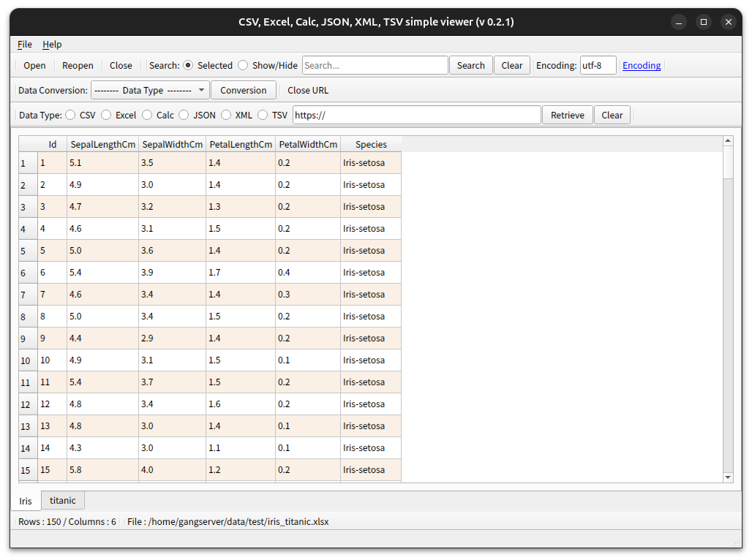Click cell 4.3 in row 14
Screen dimensions: 752x560
pos(102,448)
